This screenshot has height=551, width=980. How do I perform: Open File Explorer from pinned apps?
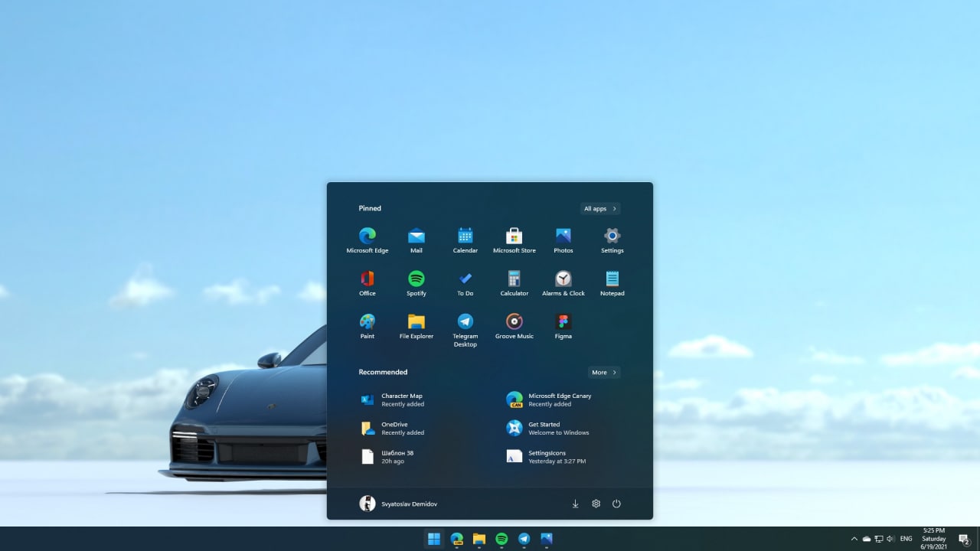[x=416, y=326]
